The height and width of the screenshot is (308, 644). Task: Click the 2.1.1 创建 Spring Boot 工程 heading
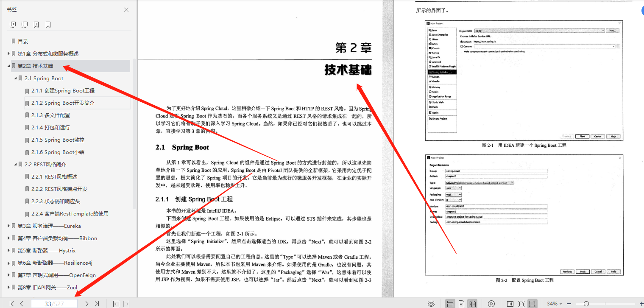[x=194, y=199]
